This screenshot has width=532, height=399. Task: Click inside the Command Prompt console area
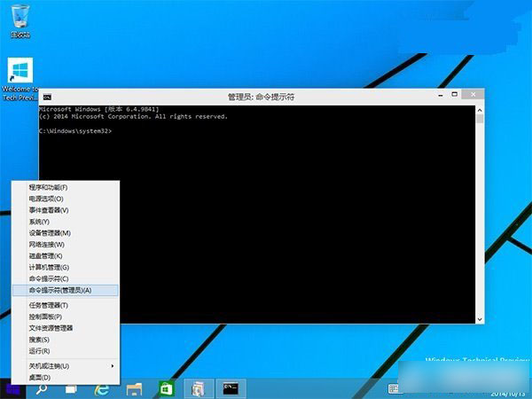(x=257, y=222)
